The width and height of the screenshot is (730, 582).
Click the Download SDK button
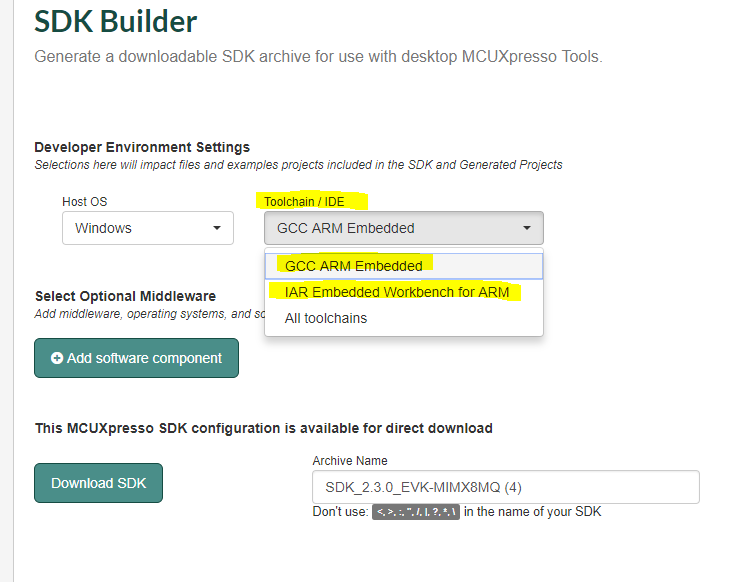[x=98, y=483]
